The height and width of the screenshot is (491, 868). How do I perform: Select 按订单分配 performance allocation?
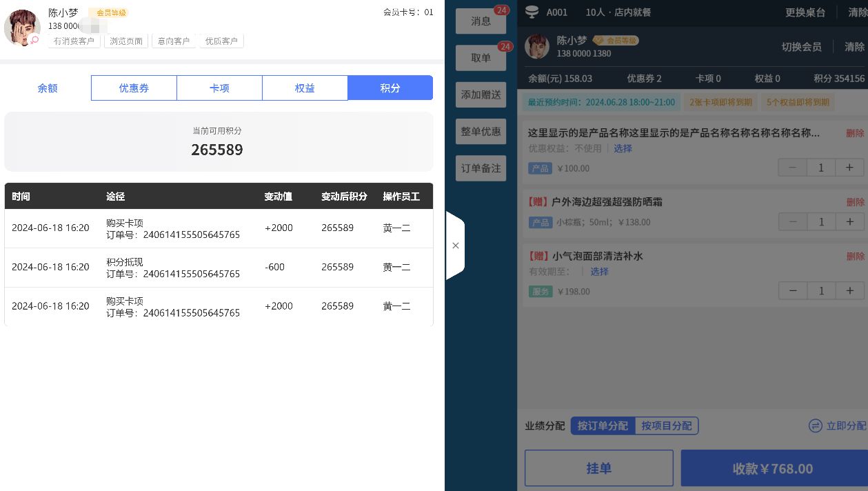(x=603, y=426)
